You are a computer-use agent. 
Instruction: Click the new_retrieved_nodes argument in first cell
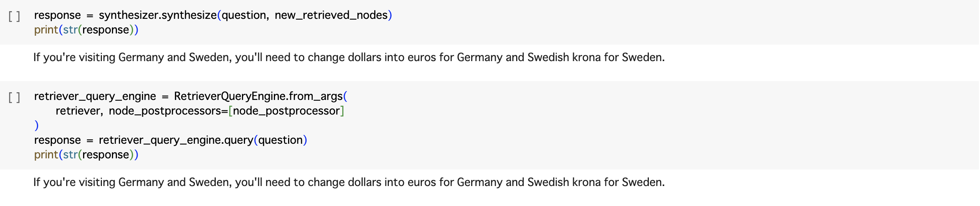point(331,15)
